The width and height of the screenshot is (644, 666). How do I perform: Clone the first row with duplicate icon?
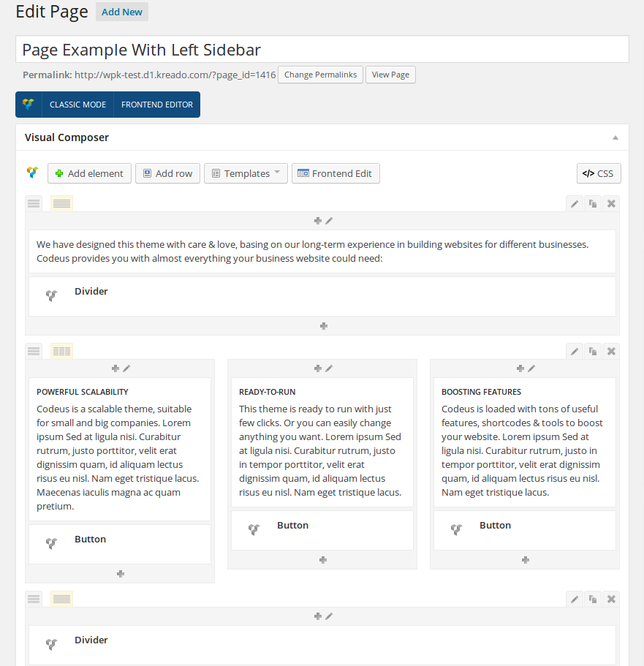click(x=593, y=204)
